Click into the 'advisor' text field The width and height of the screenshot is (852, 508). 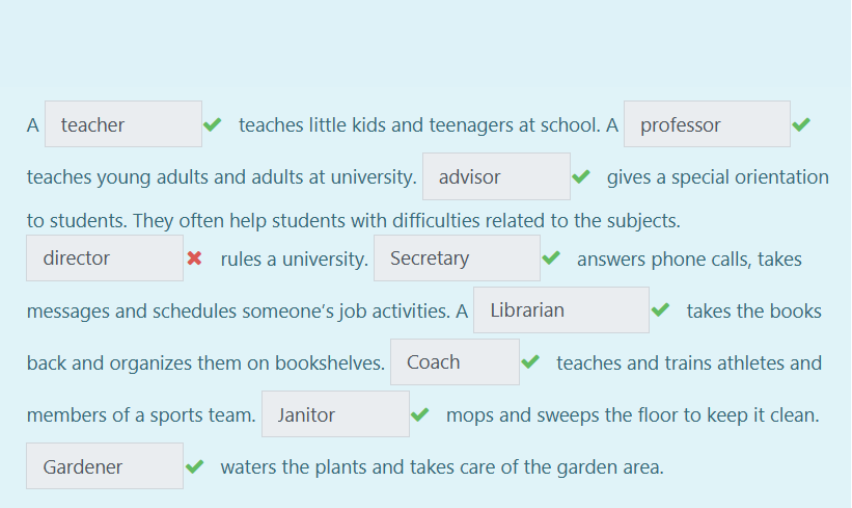pos(496,177)
